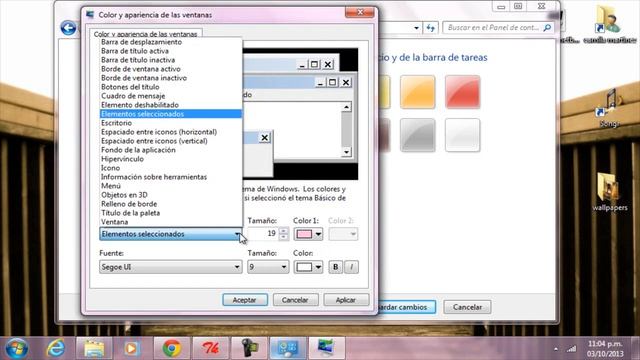Open Windows Explorer folder taskbar icon
This screenshot has width=640, height=360.
pyautogui.click(x=94, y=349)
